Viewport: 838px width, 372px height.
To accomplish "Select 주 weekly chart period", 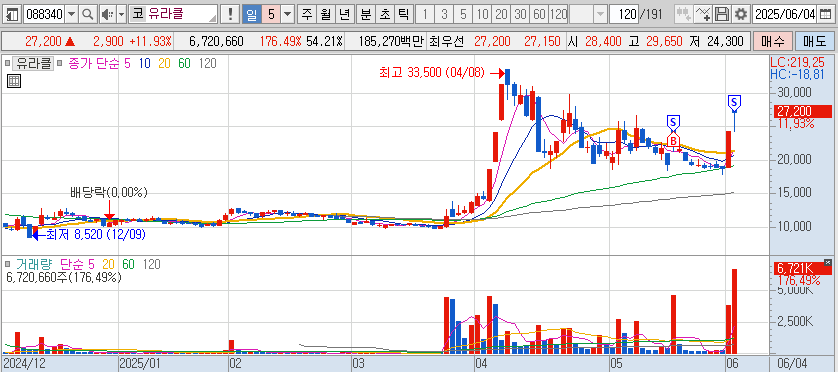I will [307, 14].
